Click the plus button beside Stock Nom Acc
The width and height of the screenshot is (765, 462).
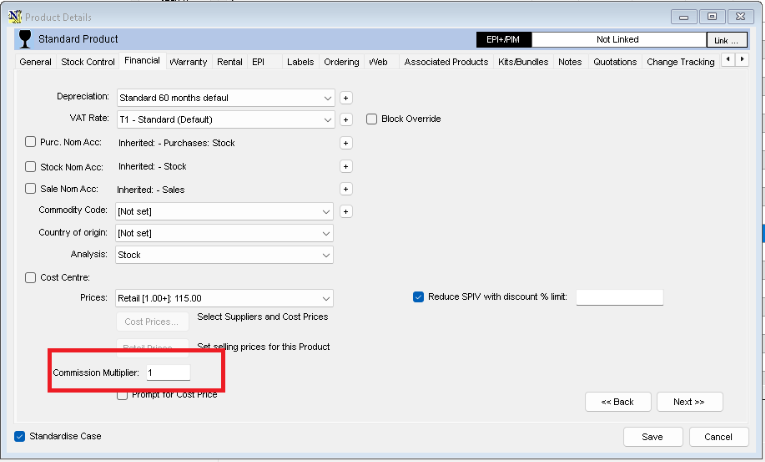tap(346, 166)
